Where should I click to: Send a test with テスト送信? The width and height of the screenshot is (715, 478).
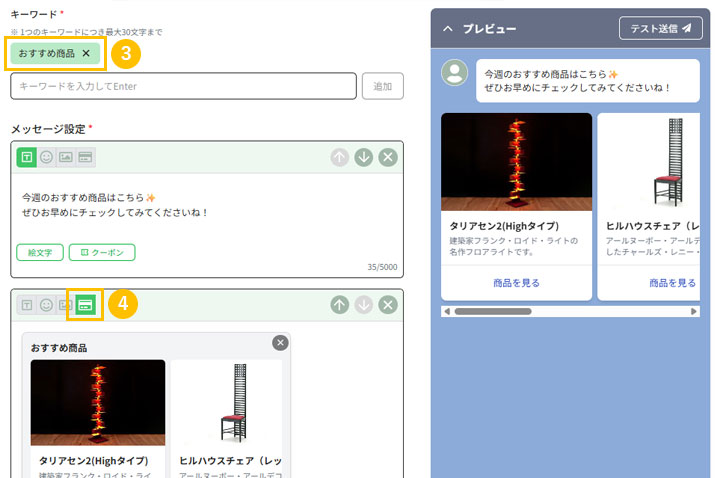click(x=660, y=29)
